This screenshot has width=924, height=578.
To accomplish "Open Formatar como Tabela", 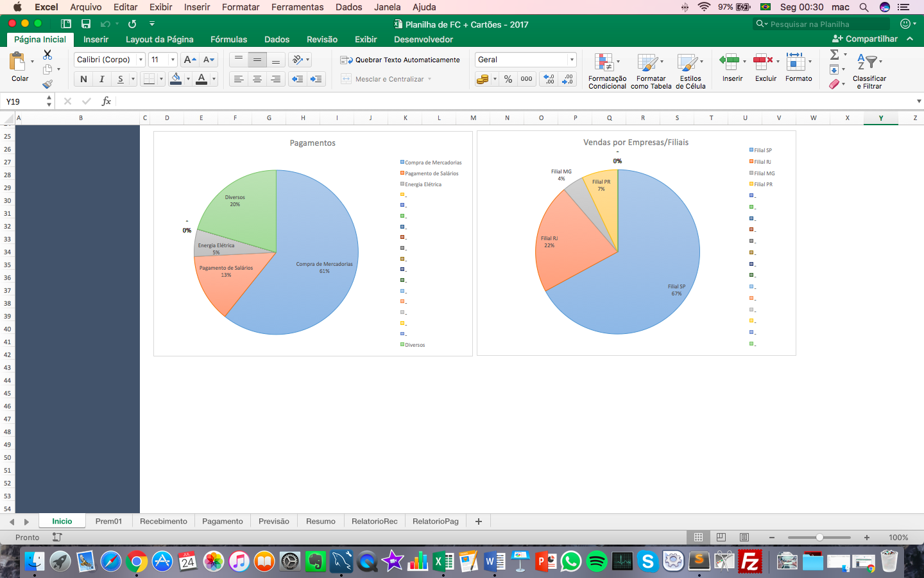I will pos(651,71).
